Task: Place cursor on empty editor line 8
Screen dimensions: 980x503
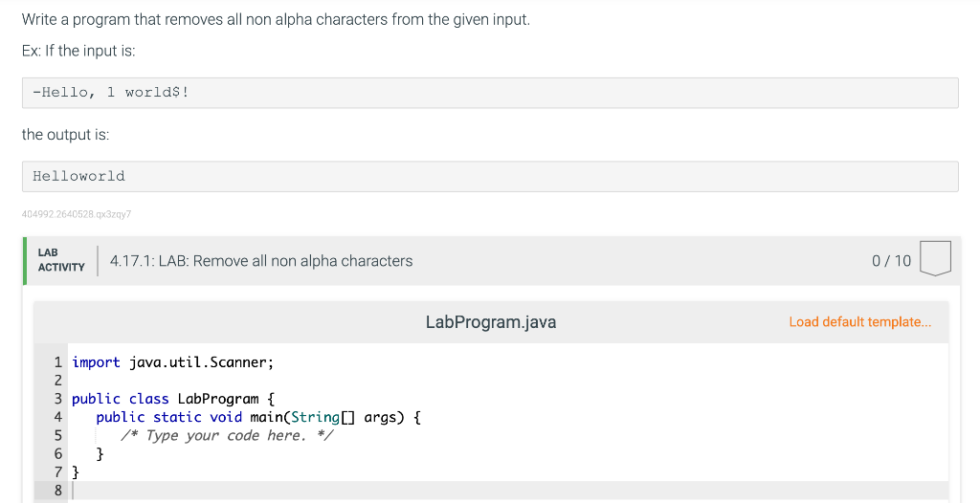Action: (508, 491)
